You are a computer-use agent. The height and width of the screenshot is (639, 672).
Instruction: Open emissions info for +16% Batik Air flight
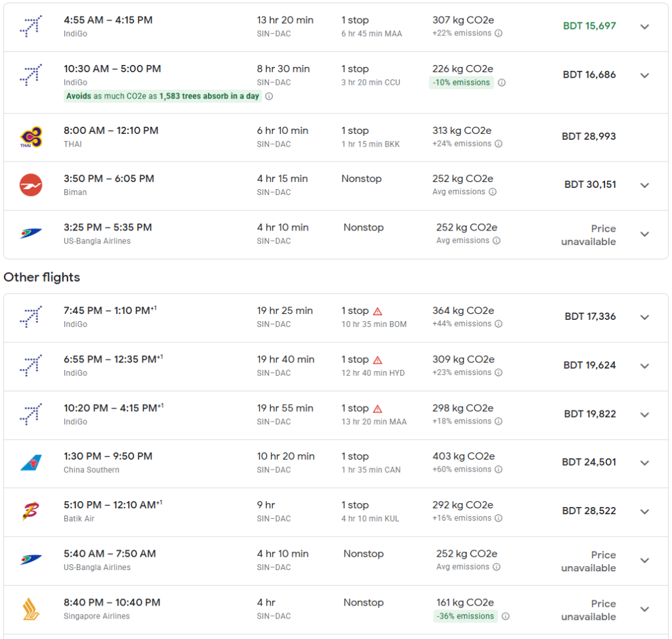tap(499, 518)
